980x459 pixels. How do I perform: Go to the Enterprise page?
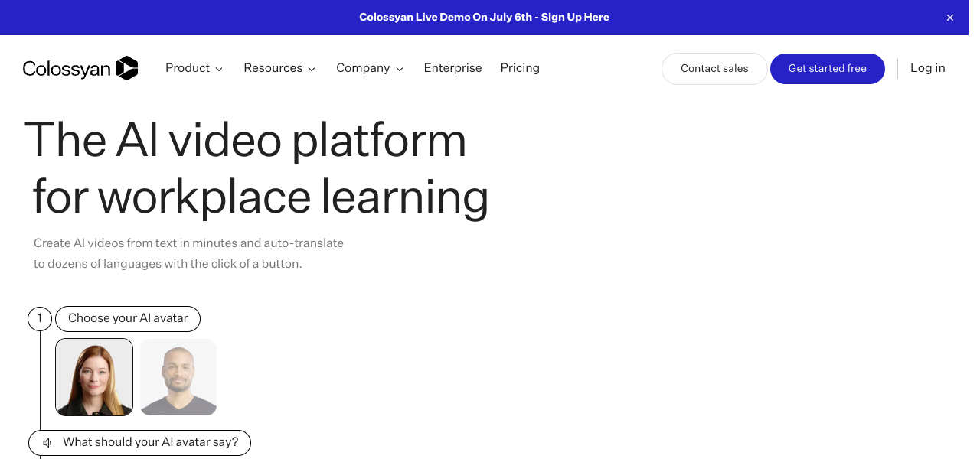[x=452, y=68]
